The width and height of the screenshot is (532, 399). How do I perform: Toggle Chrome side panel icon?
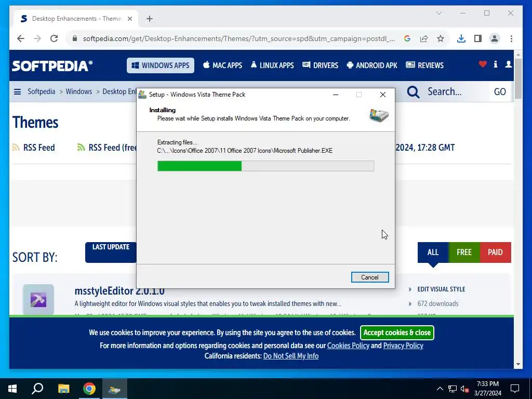point(478,38)
